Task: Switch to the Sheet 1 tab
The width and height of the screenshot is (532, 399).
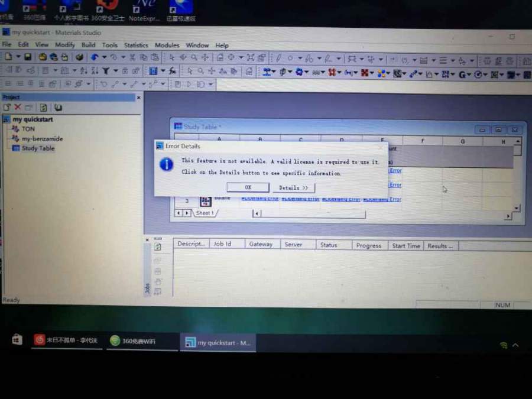Action: tap(205, 213)
